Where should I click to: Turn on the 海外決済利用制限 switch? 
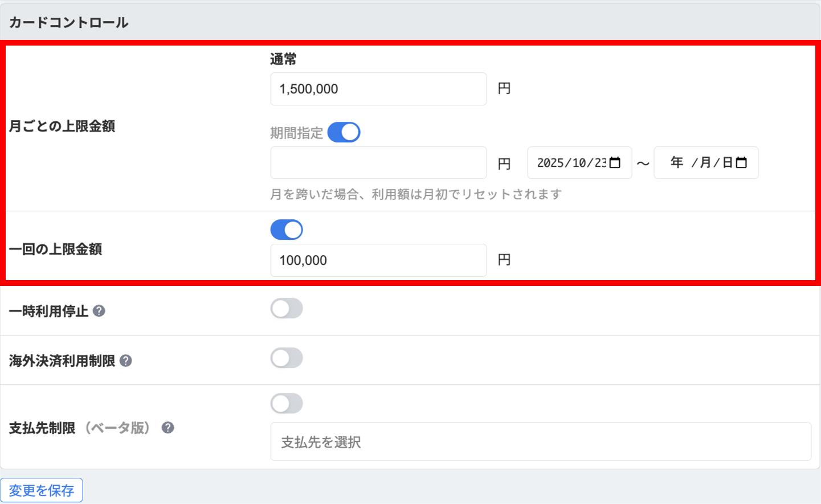287,358
